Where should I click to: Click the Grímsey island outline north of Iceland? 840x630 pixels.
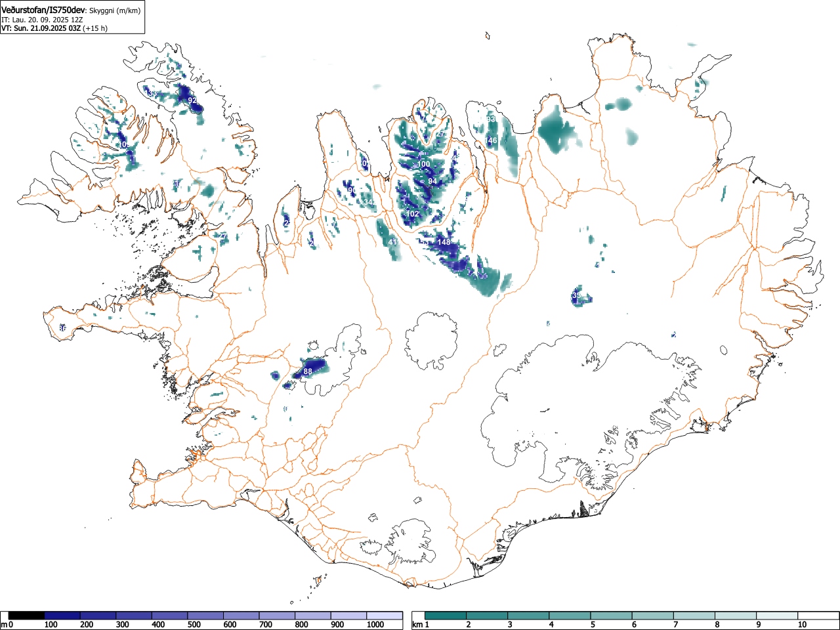point(487,35)
